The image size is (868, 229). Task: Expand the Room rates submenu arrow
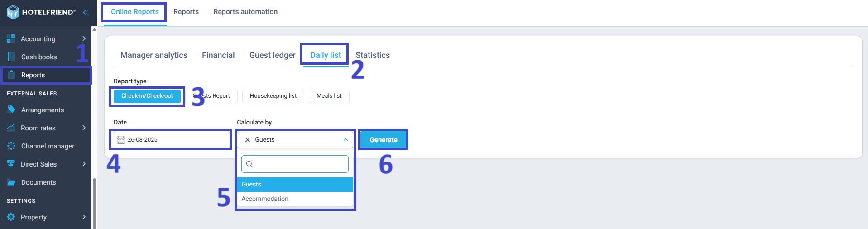pyautogui.click(x=84, y=128)
